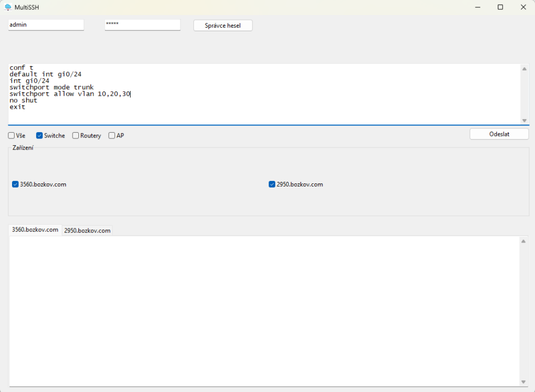Click the 'default int gi0/24' command line
Viewport: 535px width, 392px height.
(45, 74)
